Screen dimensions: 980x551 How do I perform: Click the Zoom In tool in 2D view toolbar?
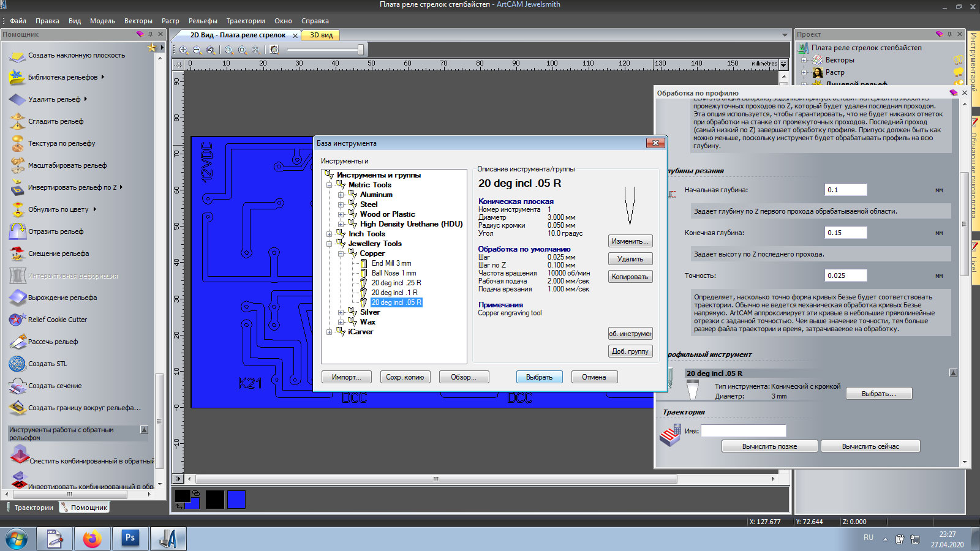click(184, 50)
